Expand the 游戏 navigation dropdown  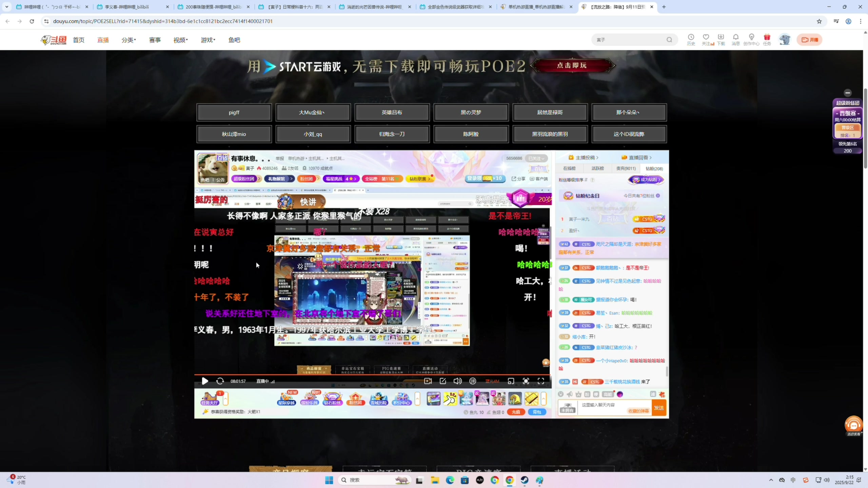[208, 40]
